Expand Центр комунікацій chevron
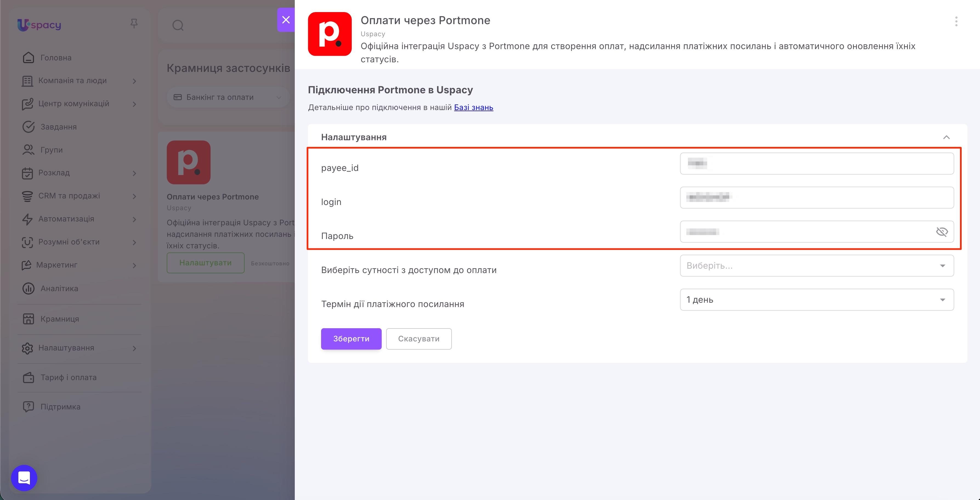Image resolution: width=980 pixels, height=500 pixels. tap(134, 104)
